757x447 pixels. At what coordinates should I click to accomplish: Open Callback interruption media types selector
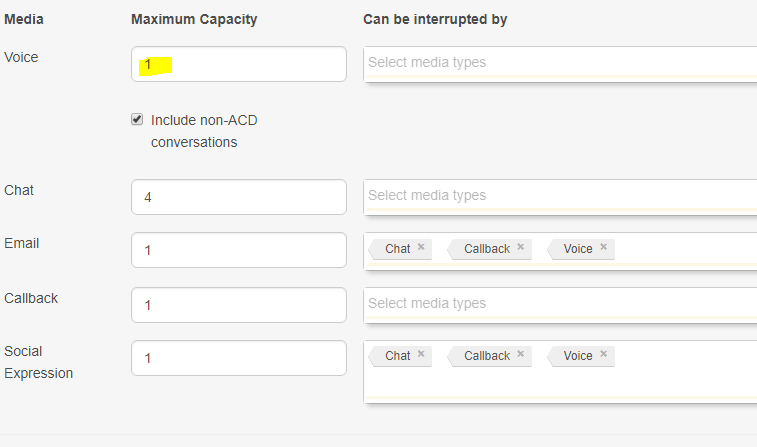(x=560, y=304)
